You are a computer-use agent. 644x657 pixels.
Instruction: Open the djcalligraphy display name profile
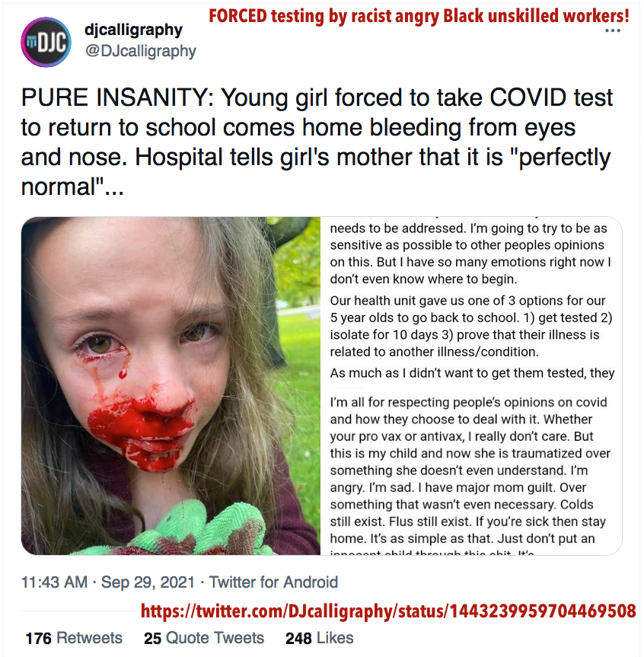click(x=133, y=30)
